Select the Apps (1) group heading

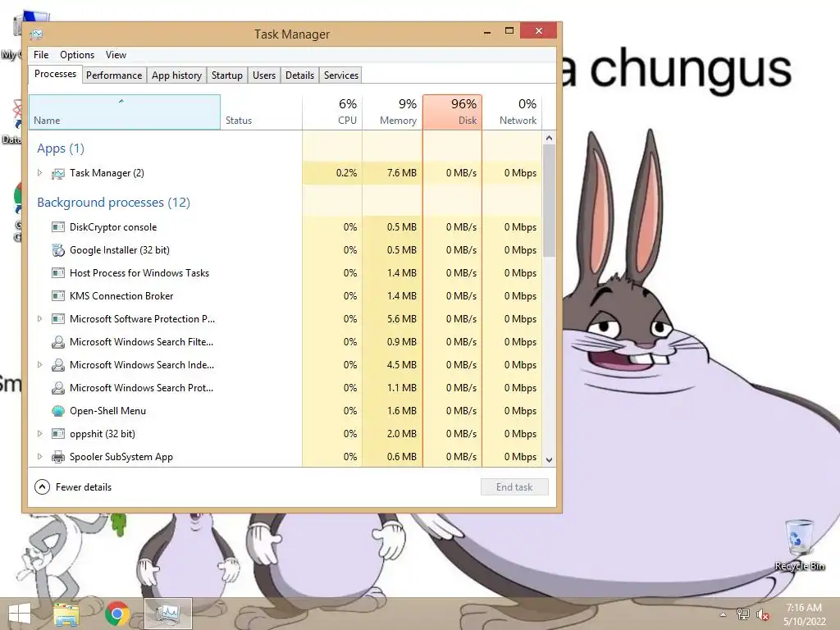(61, 148)
